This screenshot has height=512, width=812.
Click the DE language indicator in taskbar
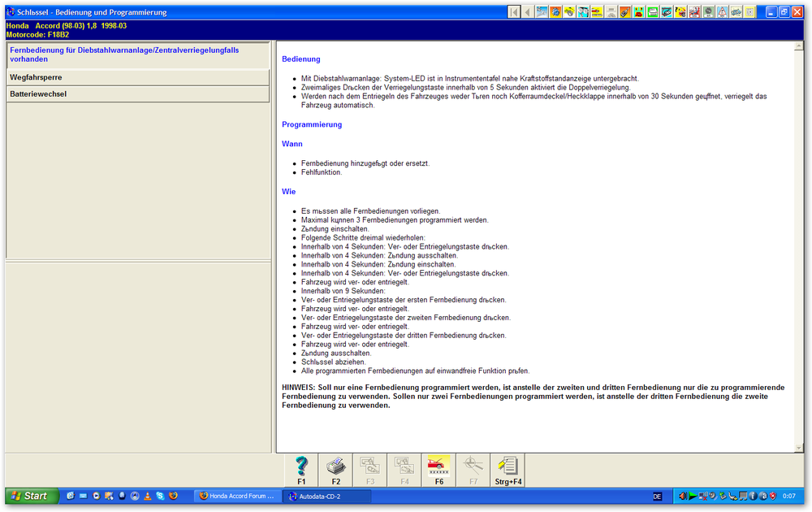[x=657, y=496]
